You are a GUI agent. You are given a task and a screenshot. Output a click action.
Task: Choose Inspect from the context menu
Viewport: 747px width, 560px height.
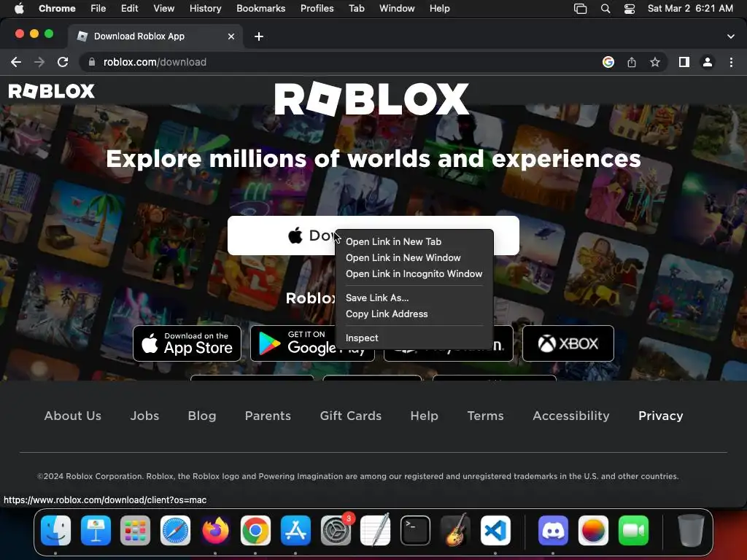pos(414,338)
